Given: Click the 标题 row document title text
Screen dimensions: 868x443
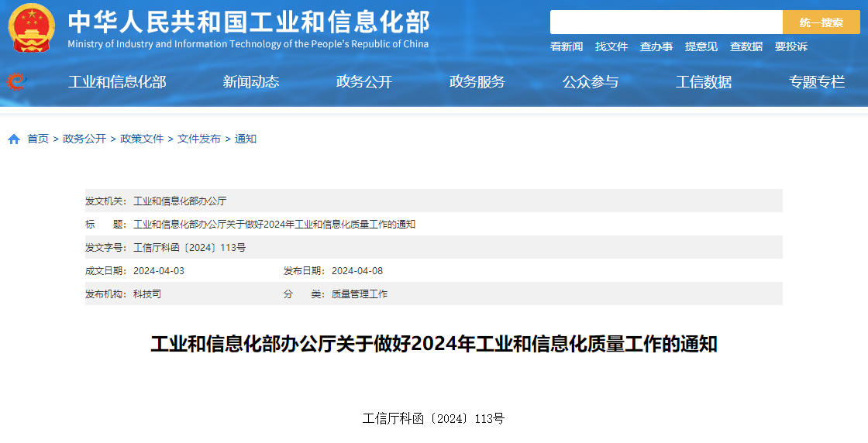Looking at the screenshot, I should click(x=274, y=224).
